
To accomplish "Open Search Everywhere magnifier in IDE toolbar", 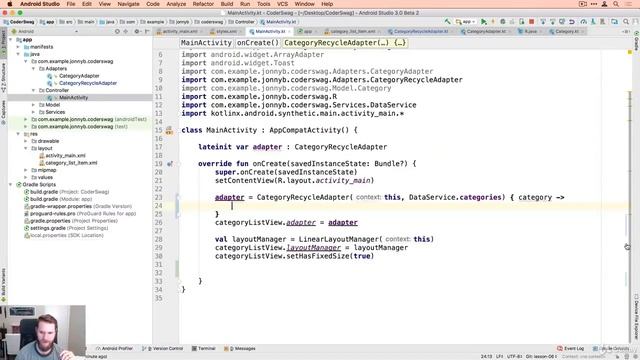I will pyautogui.click(x=626, y=22).
